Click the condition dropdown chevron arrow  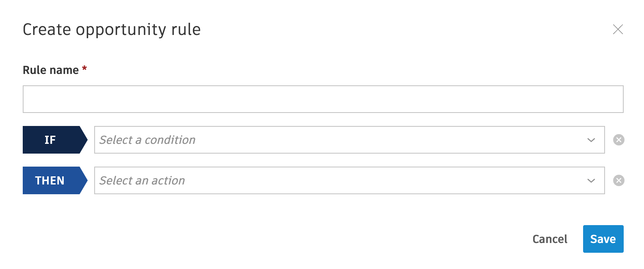(591, 140)
